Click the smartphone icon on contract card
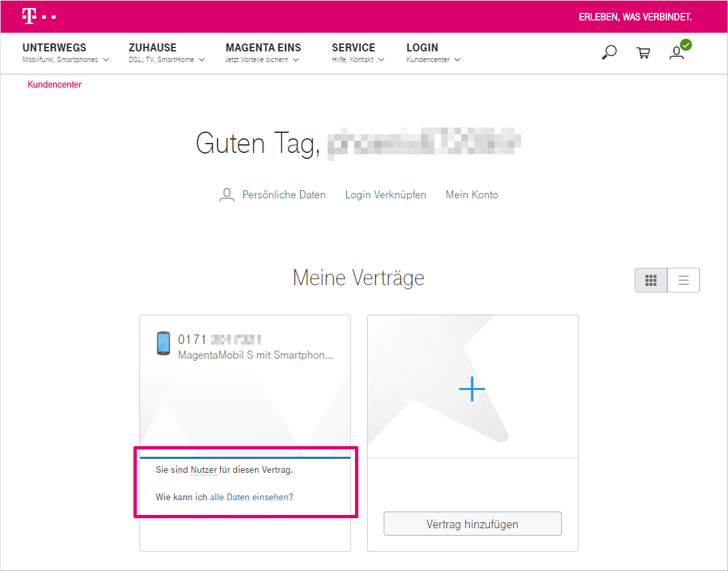The width and height of the screenshot is (728, 571). click(x=163, y=343)
